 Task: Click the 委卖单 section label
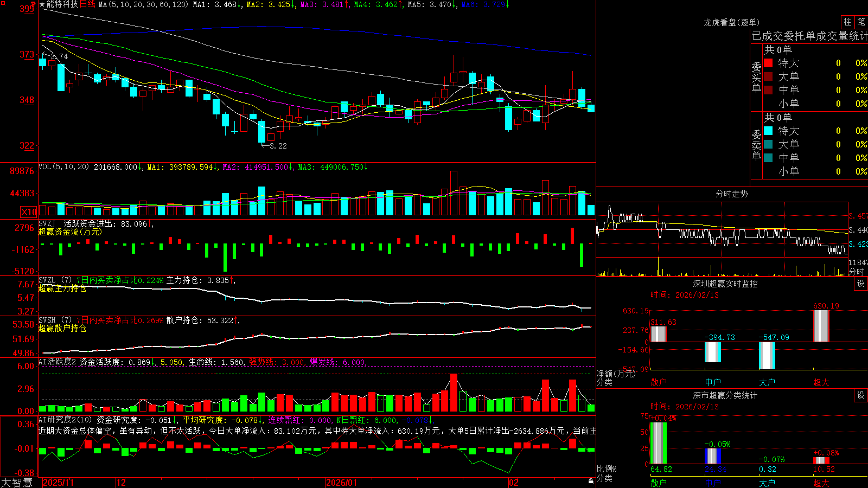756,145
